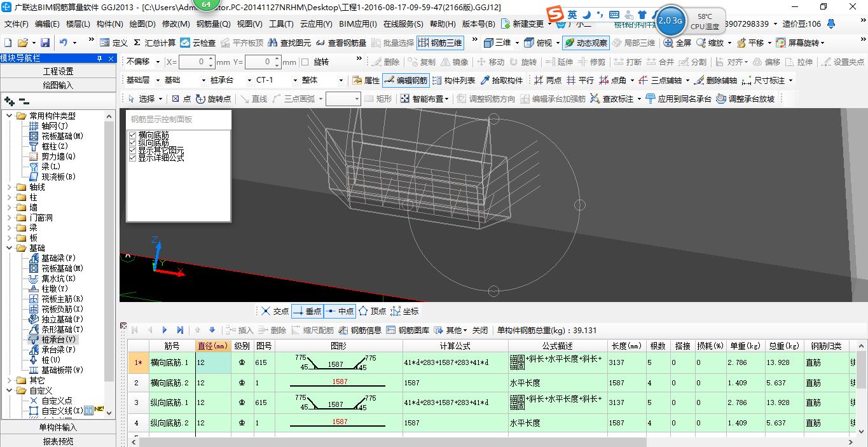Open 构件列表 component list

click(454, 80)
